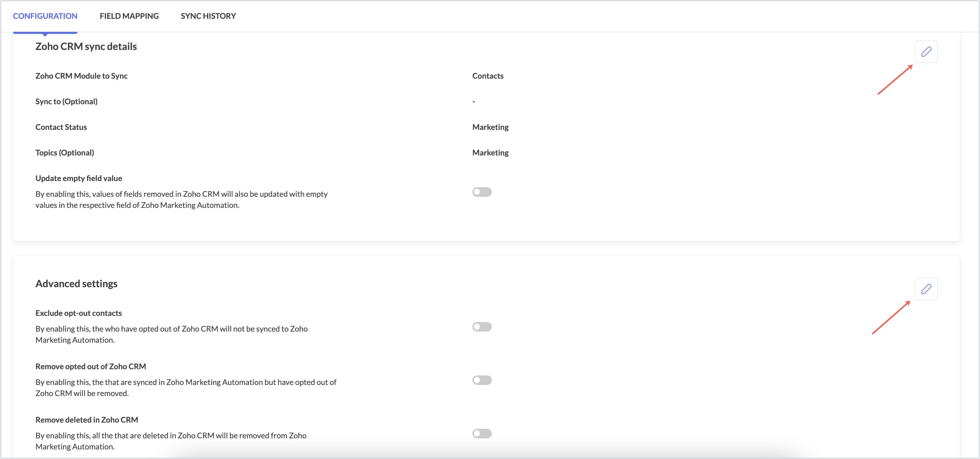
Task: Click the Topics (Optional) label
Action: click(65, 152)
